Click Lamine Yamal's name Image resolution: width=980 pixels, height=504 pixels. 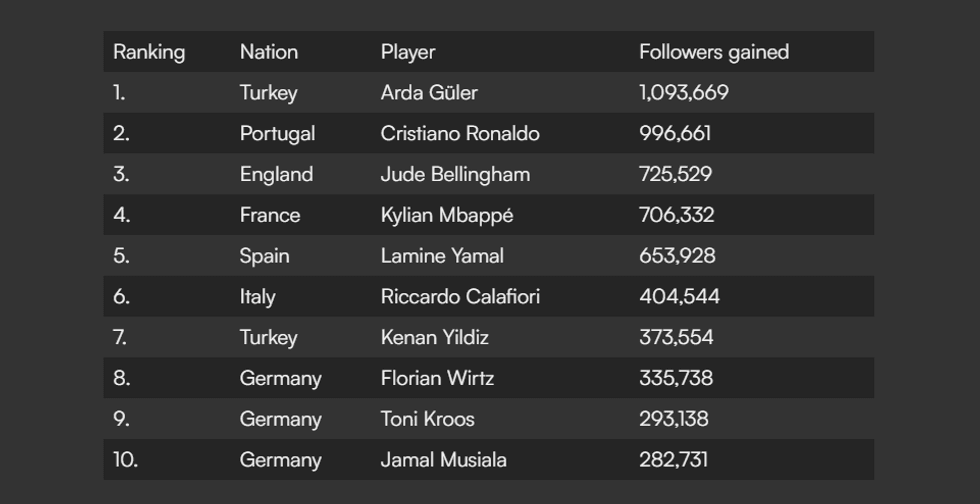coord(442,256)
